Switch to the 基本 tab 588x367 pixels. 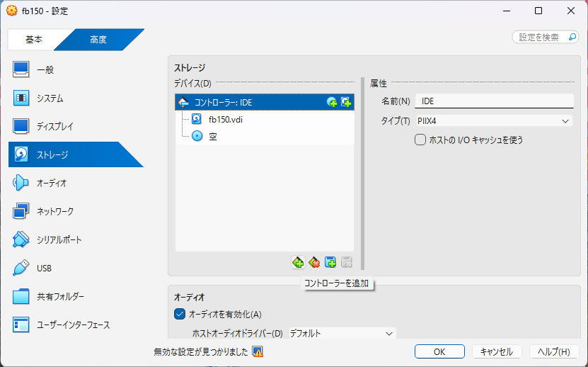(x=34, y=40)
